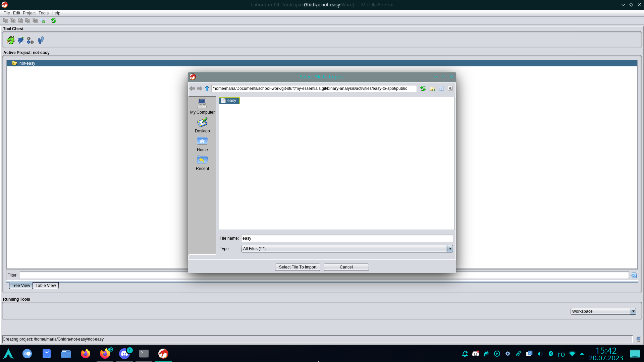The width and height of the screenshot is (644, 362).
Task: Click the Cancel button
Action: pos(346,266)
